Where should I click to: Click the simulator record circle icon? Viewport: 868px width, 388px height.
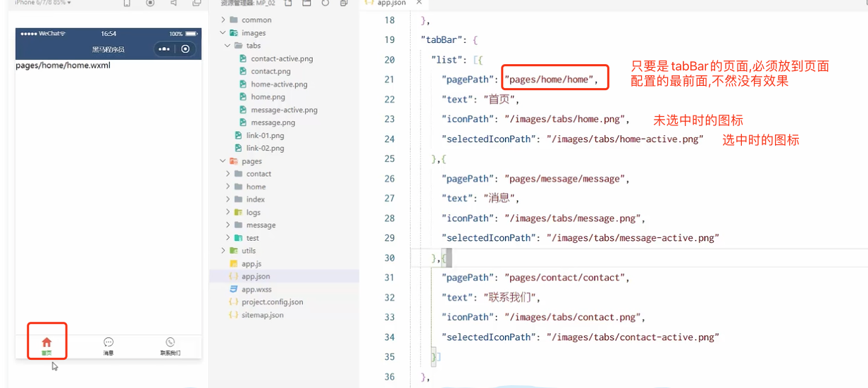coord(150,3)
